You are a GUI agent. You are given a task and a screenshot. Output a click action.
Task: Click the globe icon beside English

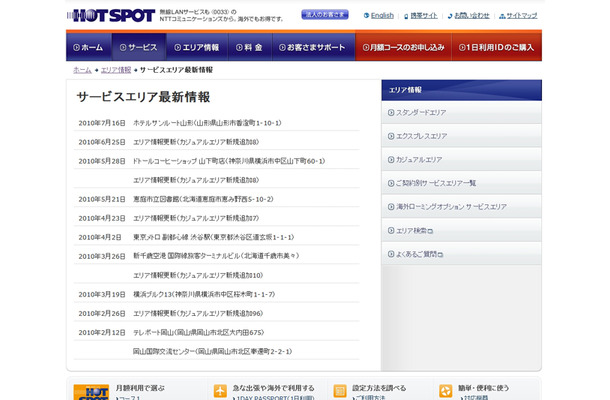[366, 16]
